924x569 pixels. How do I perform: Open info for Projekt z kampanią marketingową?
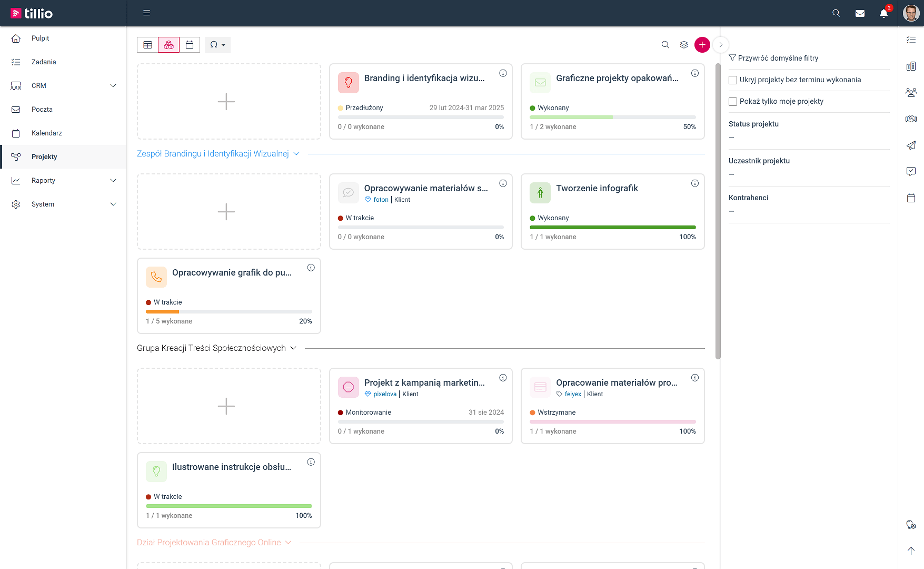pyautogui.click(x=503, y=378)
